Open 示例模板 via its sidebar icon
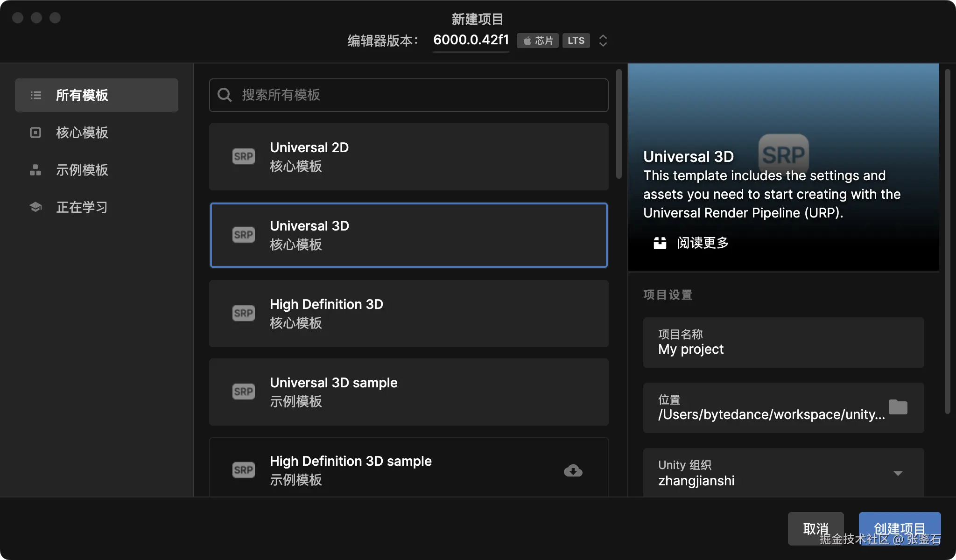Viewport: 956px width, 560px height. (35, 170)
